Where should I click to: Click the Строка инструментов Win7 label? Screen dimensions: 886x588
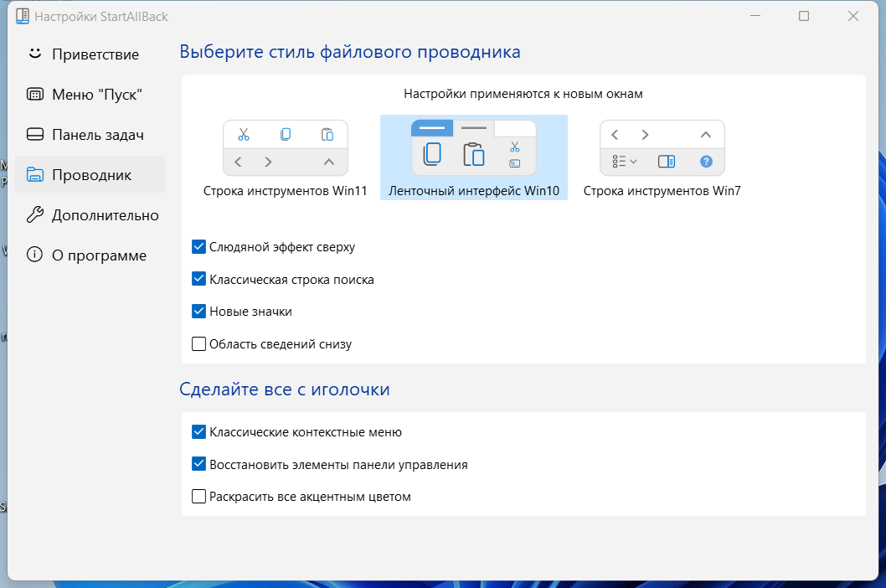662,191
